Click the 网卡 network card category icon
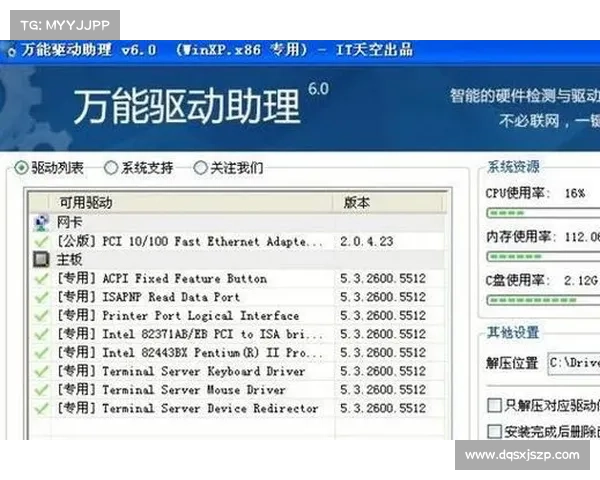 coord(41,223)
